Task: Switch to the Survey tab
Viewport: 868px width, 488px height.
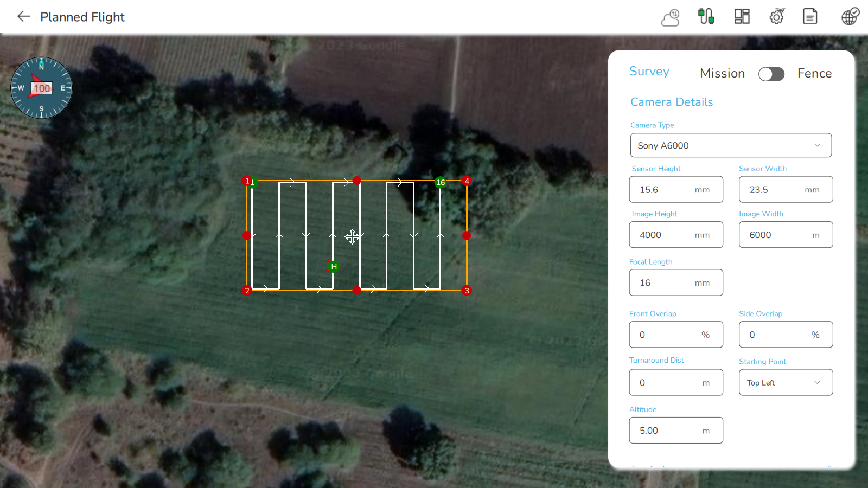Action: (x=649, y=72)
